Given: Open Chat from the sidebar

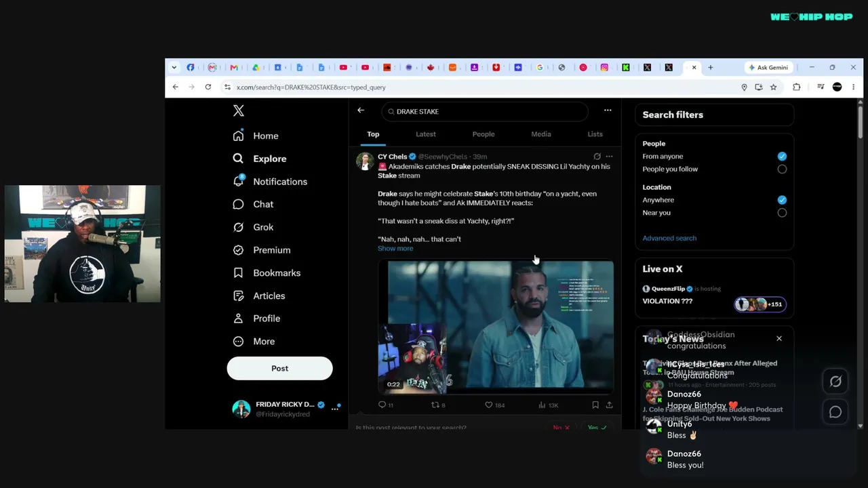Looking at the screenshot, I should (253, 204).
